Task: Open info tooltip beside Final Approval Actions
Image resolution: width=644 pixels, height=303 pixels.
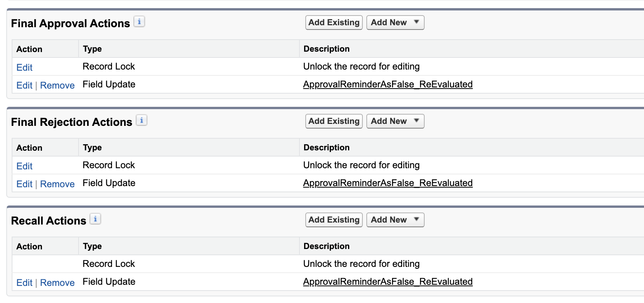Action: (x=139, y=22)
